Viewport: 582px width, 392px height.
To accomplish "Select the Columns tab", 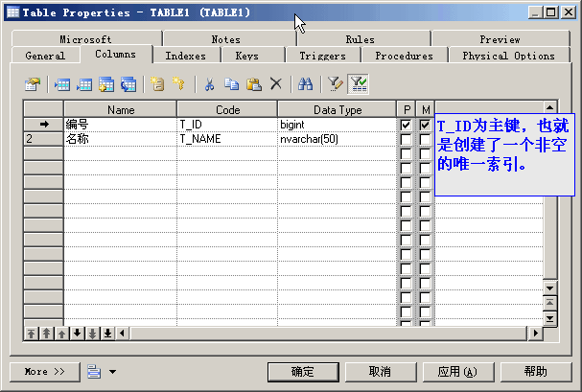I will [115, 54].
